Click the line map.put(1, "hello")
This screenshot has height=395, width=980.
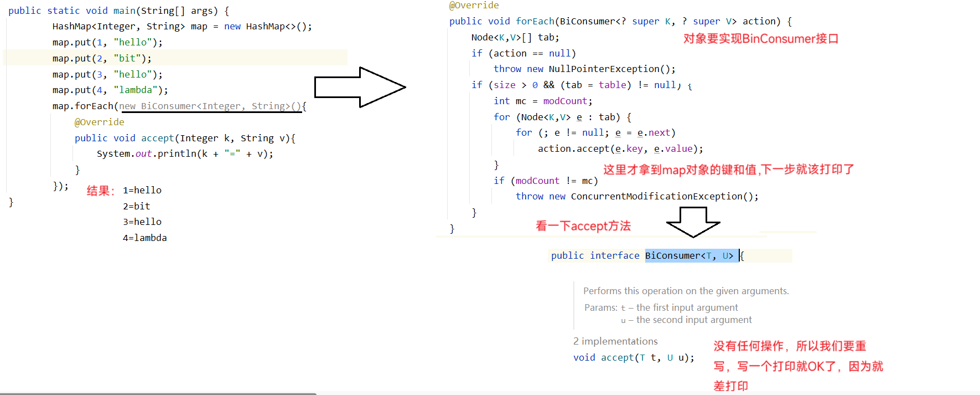(107, 43)
